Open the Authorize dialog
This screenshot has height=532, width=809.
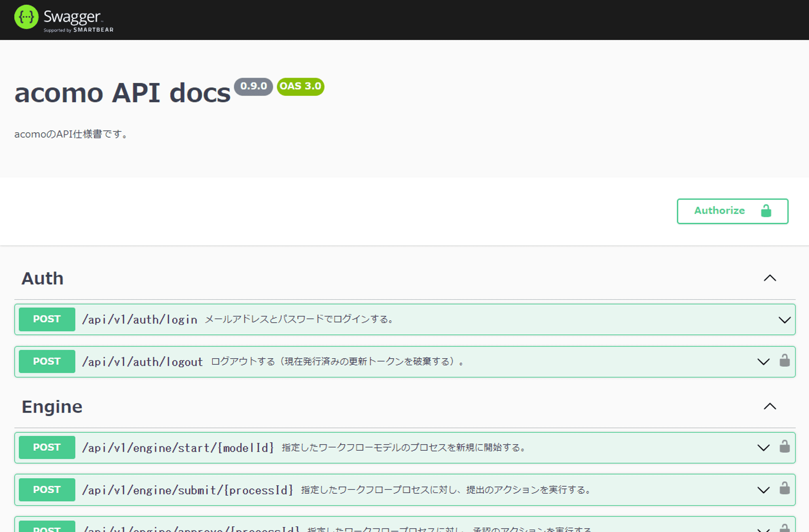(720, 211)
